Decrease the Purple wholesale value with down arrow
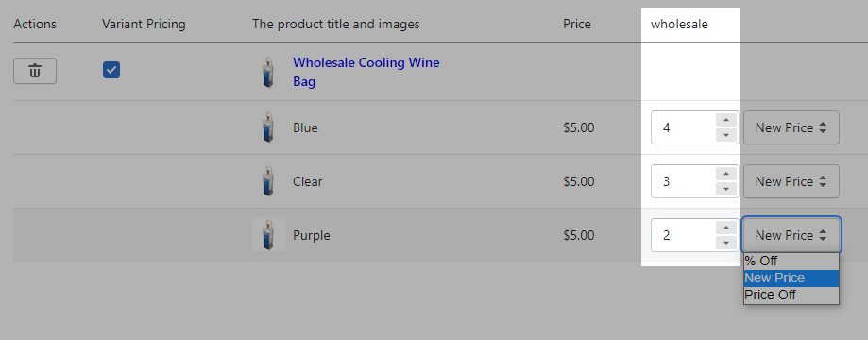The image size is (868, 340). coord(726,243)
